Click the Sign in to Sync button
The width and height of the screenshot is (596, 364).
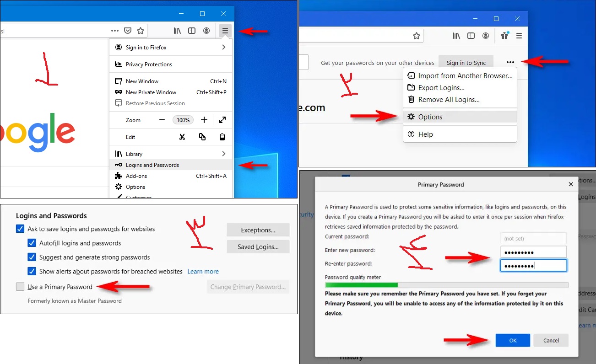click(466, 63)
